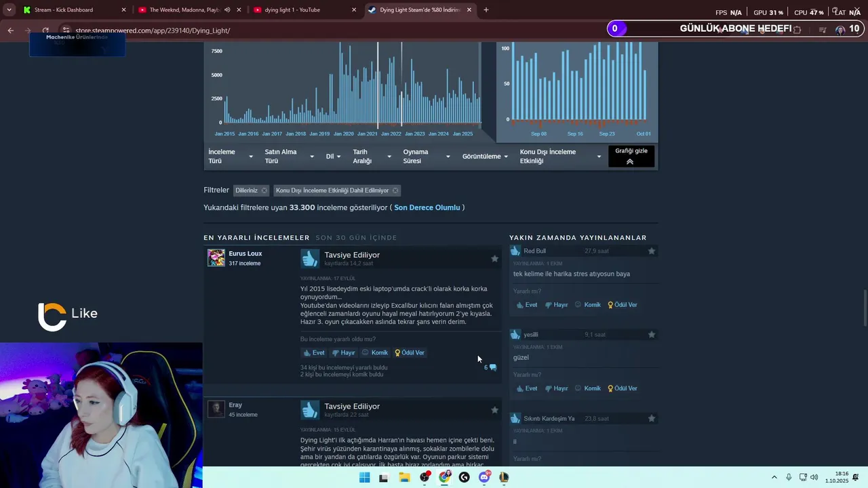
Task: Open Logitech G HUB from the taskbar
Action: pos(464,477)
